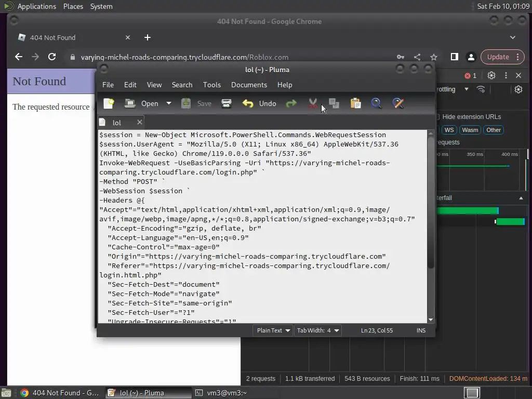Toggle Hide extension URLs checkbox

(437, 117)
